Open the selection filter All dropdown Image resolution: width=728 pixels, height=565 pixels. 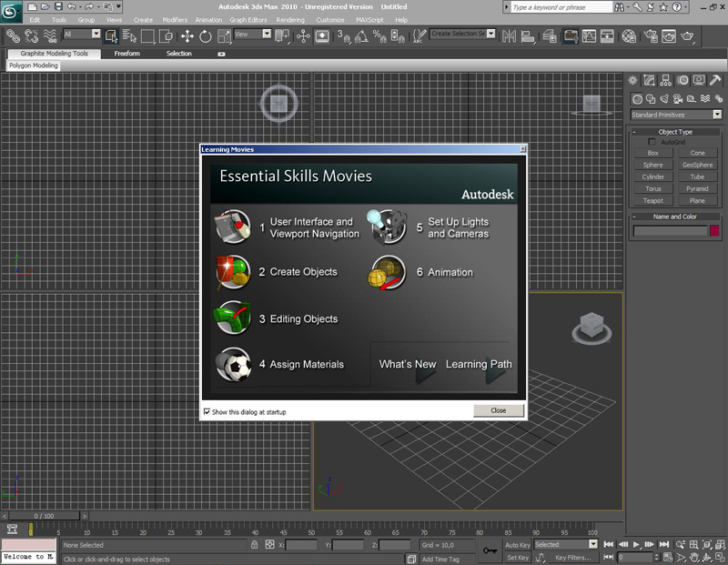[x=96, y=34]
